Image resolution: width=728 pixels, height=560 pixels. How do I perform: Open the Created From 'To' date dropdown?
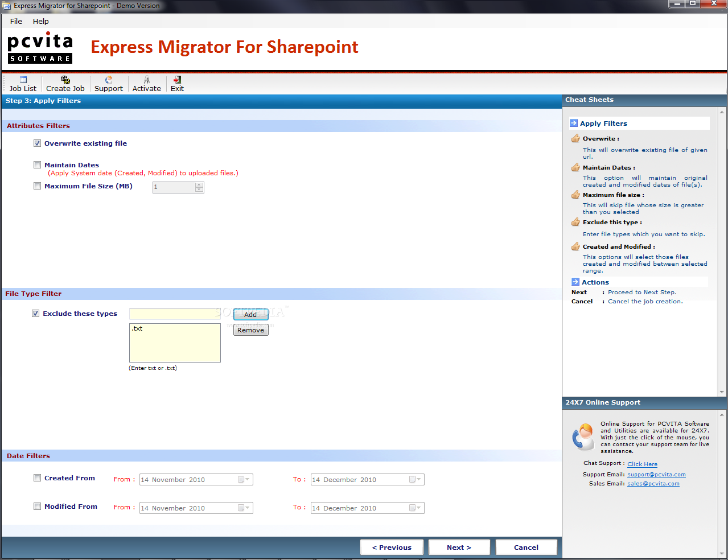click(x=416, y=480)
